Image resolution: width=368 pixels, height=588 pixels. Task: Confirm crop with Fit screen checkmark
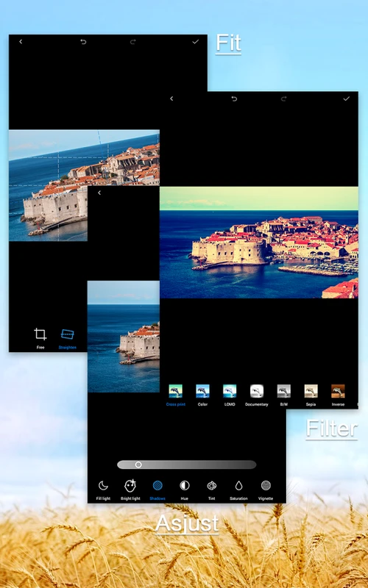[195, 42]
